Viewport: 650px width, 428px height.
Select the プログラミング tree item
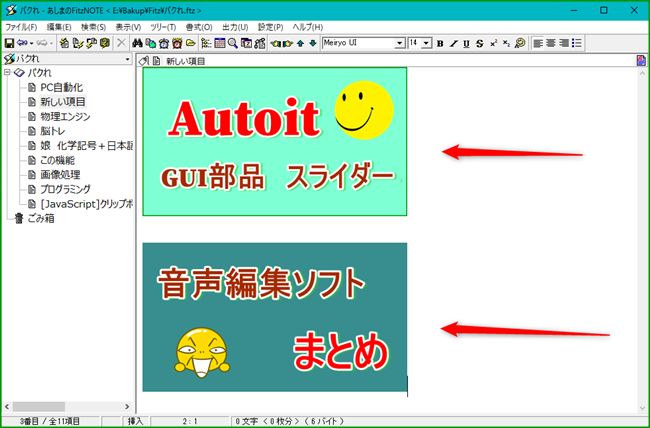(x=65, y=189)
